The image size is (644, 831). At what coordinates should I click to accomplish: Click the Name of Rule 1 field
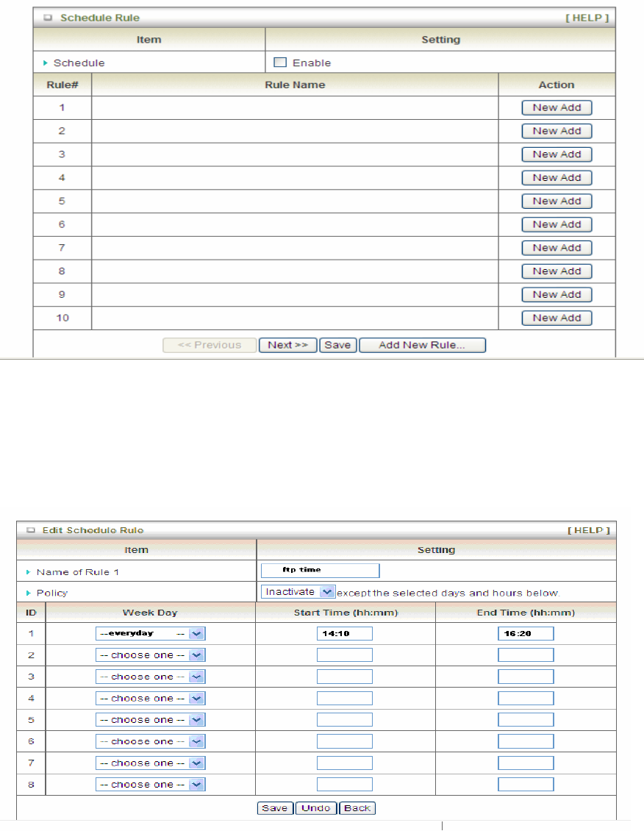(320, 570)
